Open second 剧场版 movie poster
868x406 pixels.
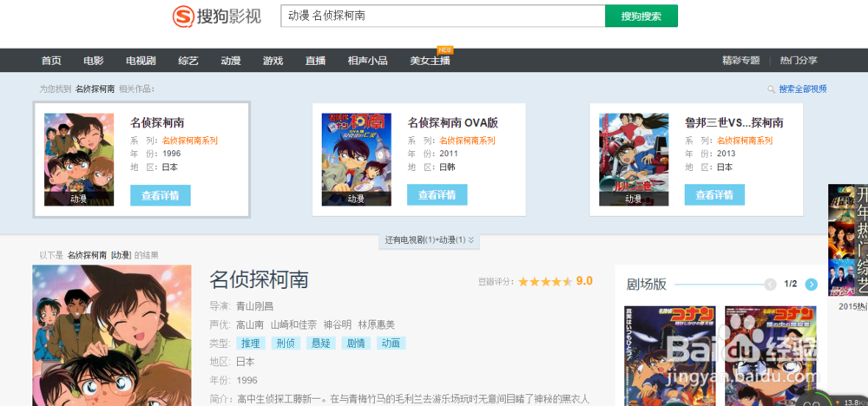[x=770, y=356]
